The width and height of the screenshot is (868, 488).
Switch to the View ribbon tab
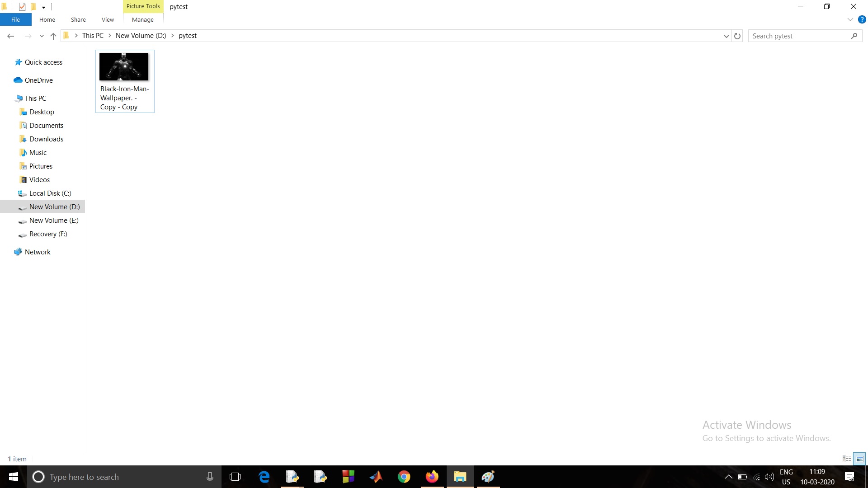tap(108, 19)
